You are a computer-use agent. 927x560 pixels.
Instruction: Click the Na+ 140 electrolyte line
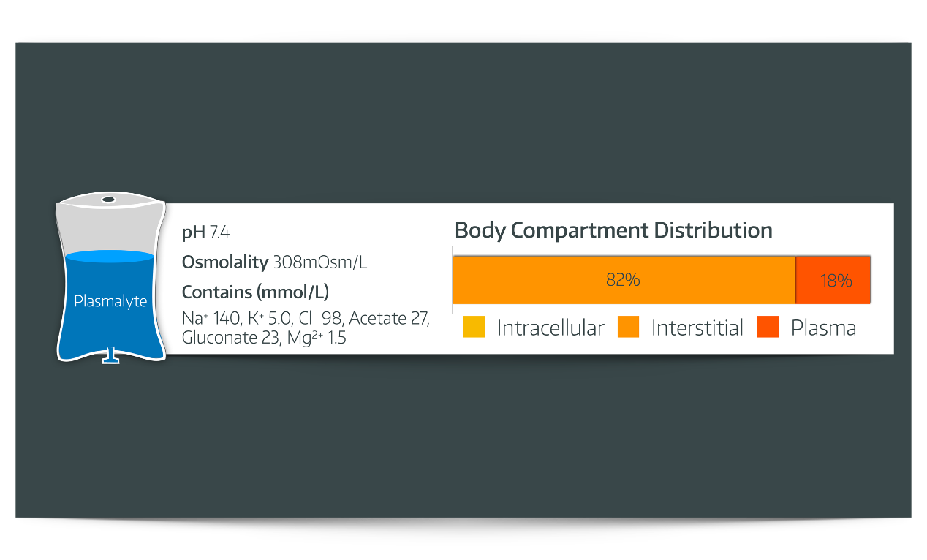pyautogui.click(x=305, y=319)
